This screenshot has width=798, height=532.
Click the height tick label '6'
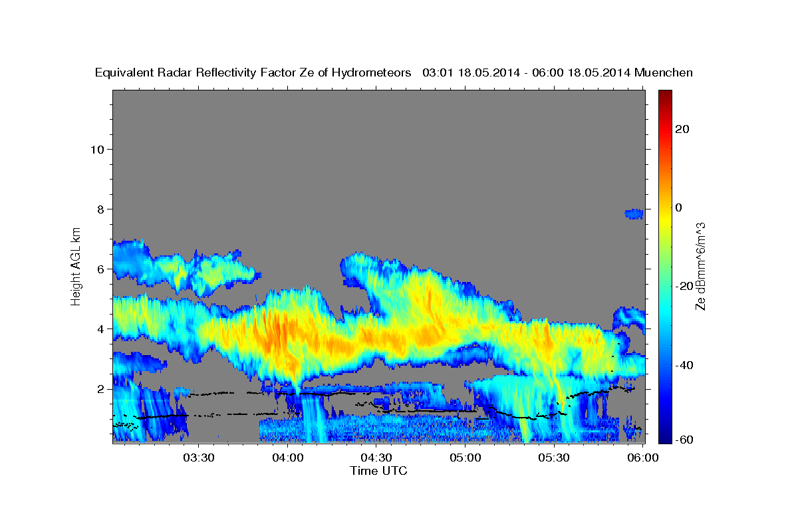tap(100, 269)
